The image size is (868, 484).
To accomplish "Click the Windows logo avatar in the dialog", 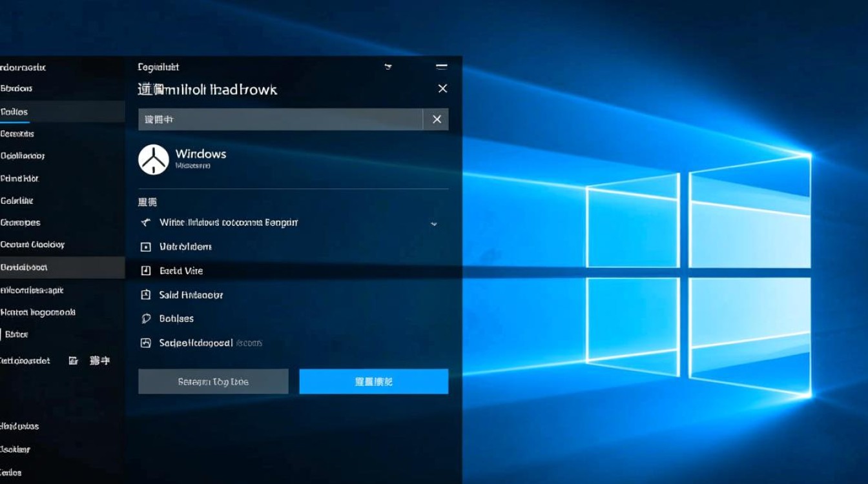I will tap(153, 158).
